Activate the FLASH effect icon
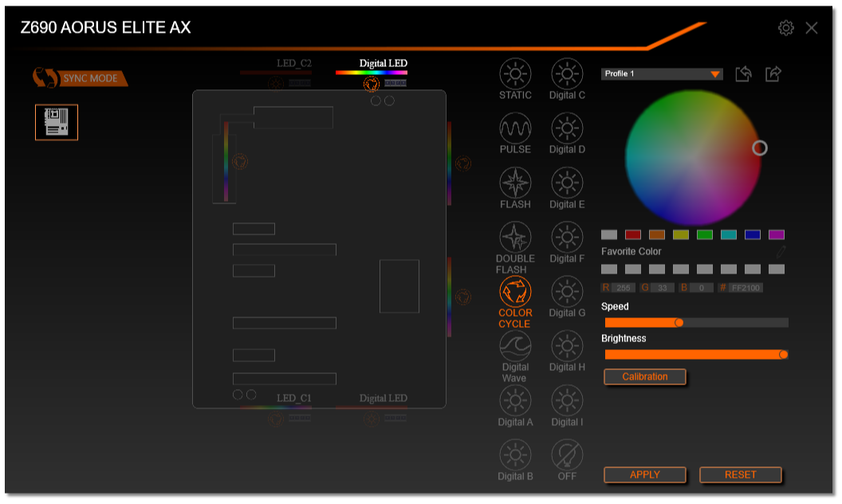Viewport: 842px width, 504px height. click(515, 183)
